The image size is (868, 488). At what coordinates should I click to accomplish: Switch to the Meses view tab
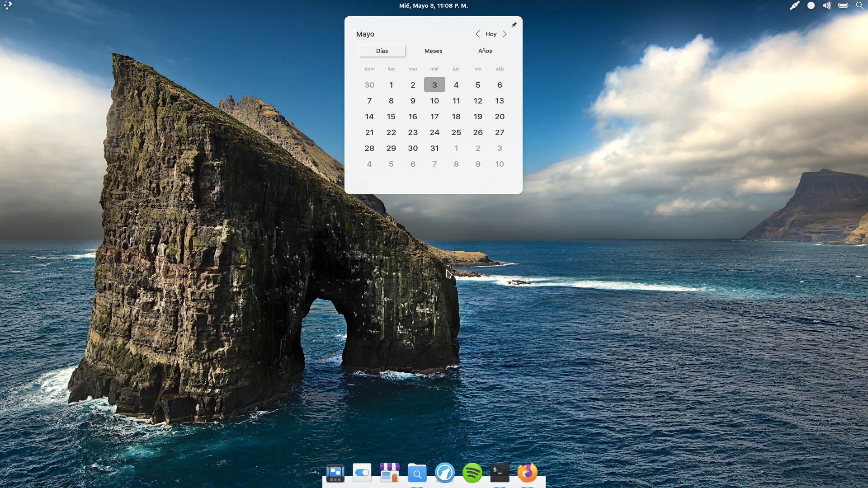(434, 51)
